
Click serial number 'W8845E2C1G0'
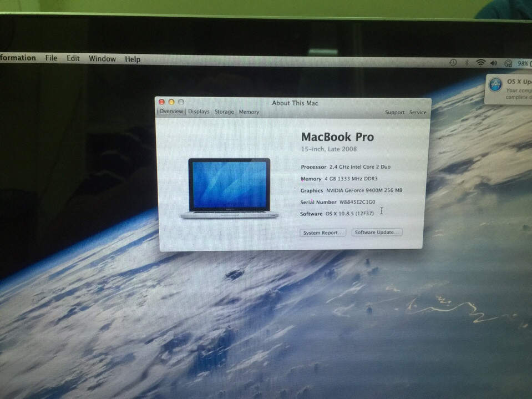tap(357, 202)
